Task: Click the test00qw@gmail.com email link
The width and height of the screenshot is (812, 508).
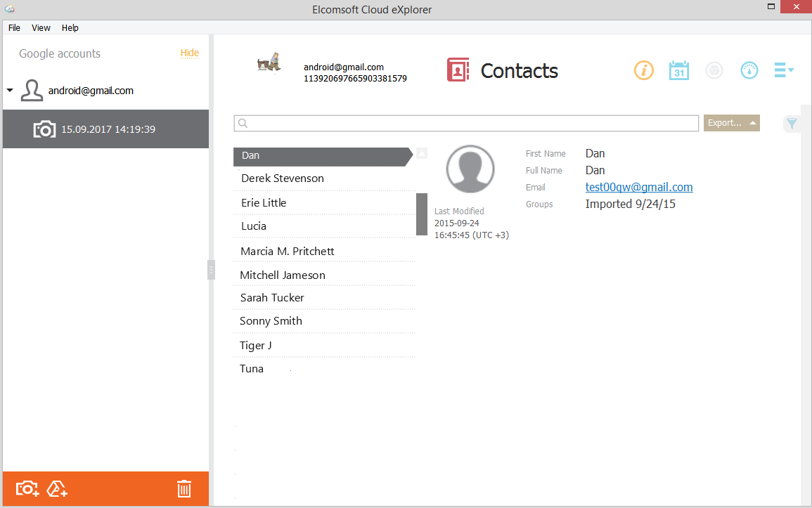Action: 639,188
